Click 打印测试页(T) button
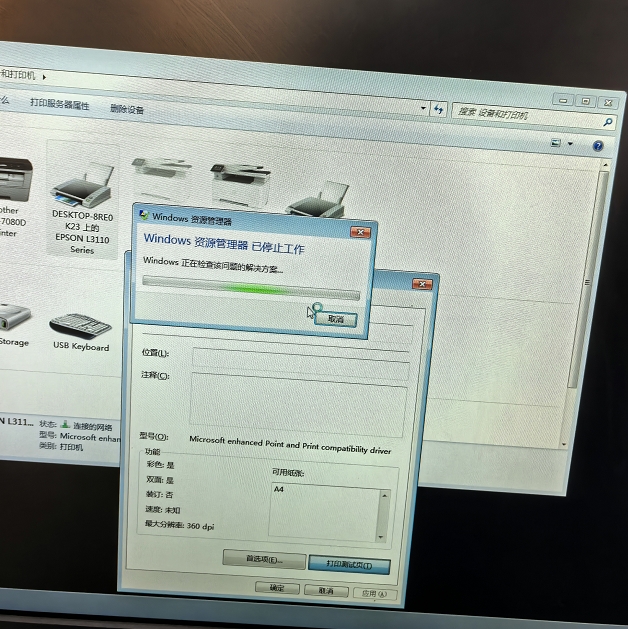The image size is (628, 629). click(349, 565)
